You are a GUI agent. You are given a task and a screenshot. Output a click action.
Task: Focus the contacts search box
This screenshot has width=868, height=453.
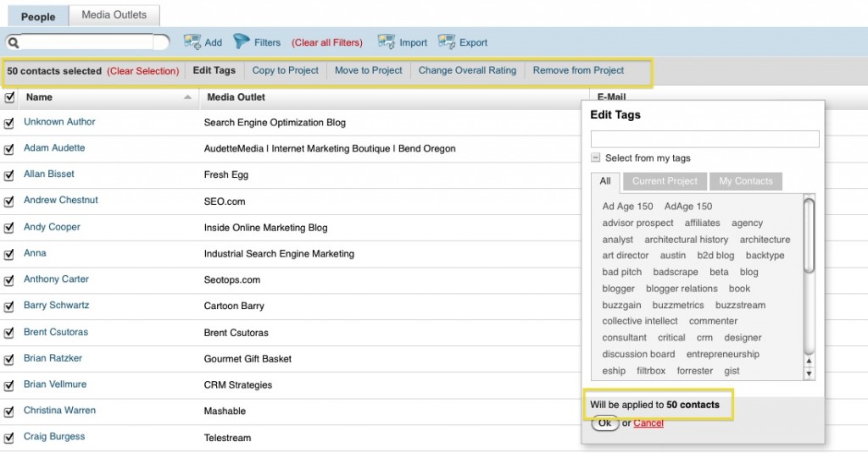pos(88,42)
